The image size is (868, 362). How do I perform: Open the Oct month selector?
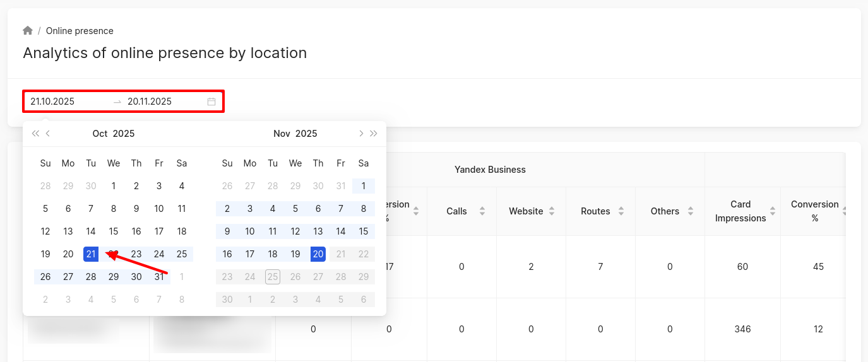point(100,134)
